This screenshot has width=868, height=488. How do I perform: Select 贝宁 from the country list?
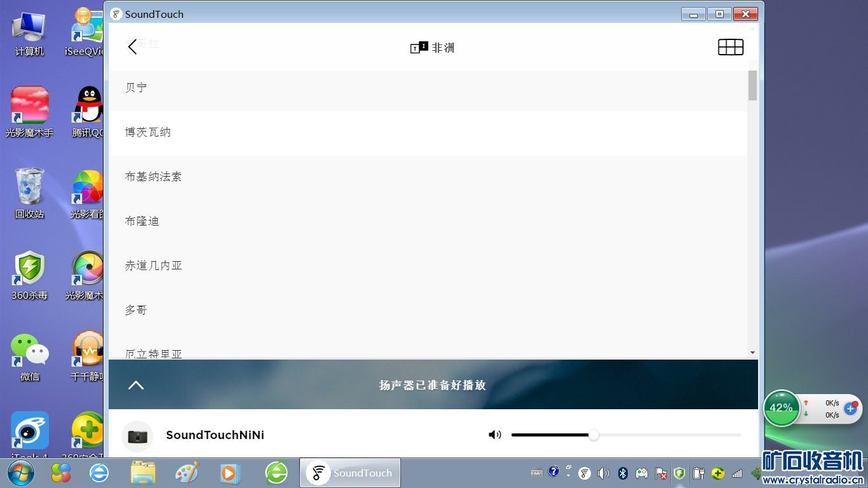(428, 88)
